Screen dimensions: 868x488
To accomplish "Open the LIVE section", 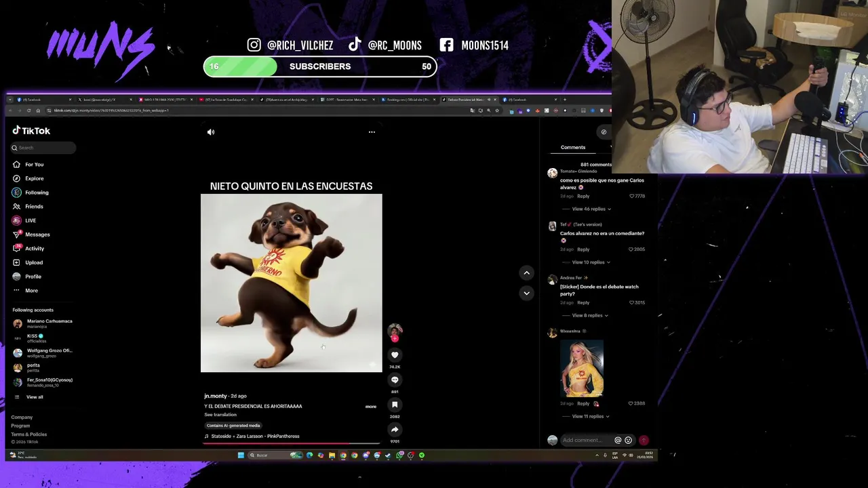I will [24, 220].
